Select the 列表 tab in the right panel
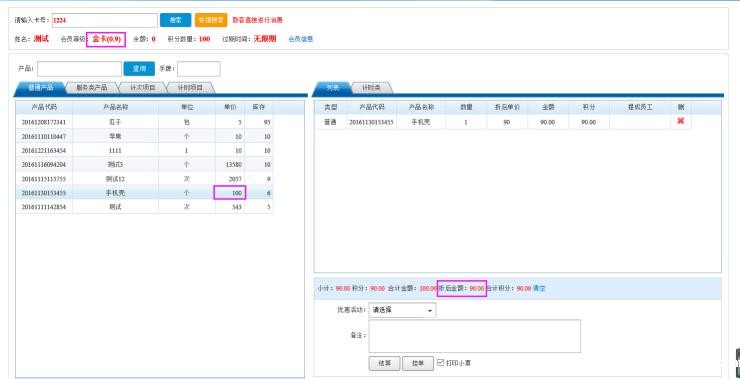740x379 pixels. coord(333,88)
